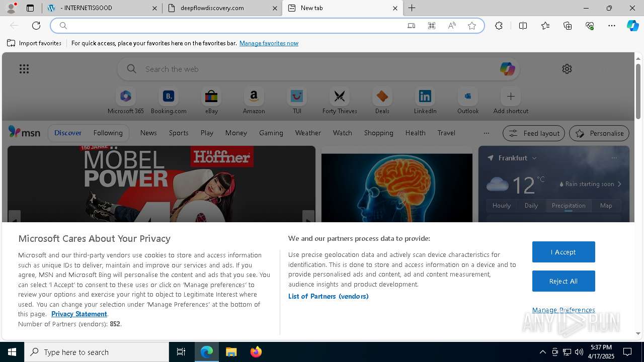Refresh the current page
Screen dimensions: 644x362
tap(36, 26)
